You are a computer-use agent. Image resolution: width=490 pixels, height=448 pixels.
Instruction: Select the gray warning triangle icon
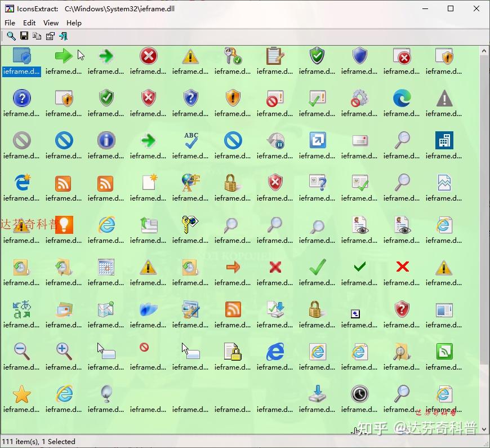pos(444,98)
